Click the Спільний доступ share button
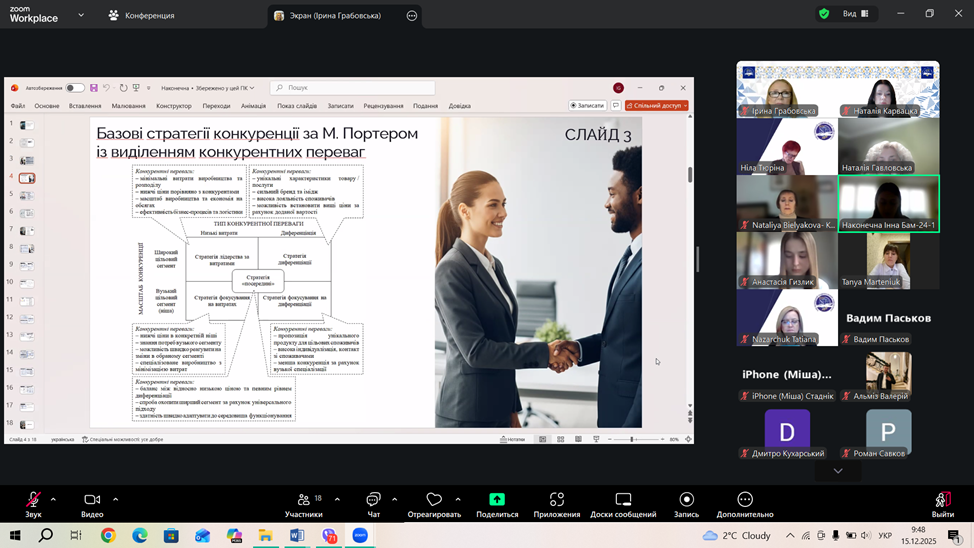Image resolution: width=974 pixels, height=548 pixels. [656, 105]
